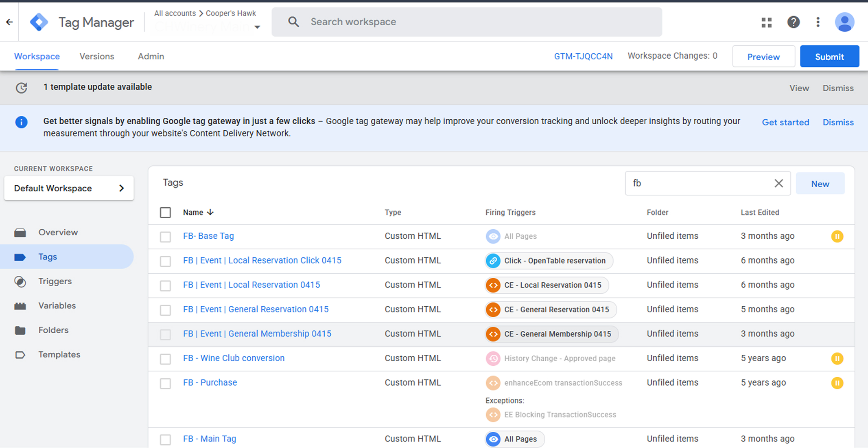Tick the select-all tags checkbox

coord(165,213)
